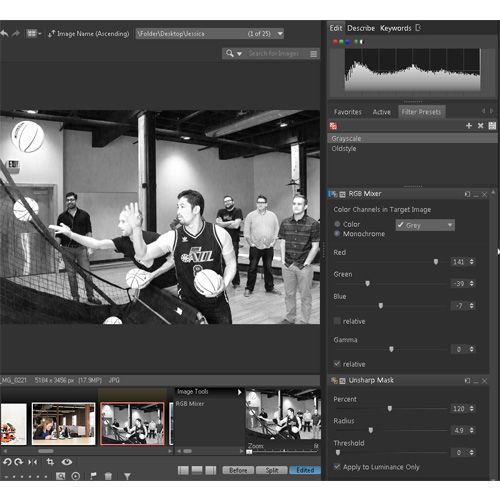The image size is (500, 500).
Task: Click the trash delete icon
Action: (x=108, y=476)
